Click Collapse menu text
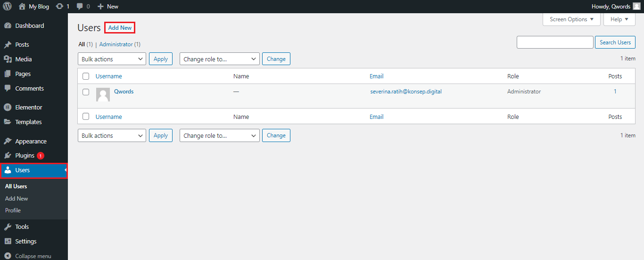The width and height of the screenshot is (644, 260). [33, 256]
